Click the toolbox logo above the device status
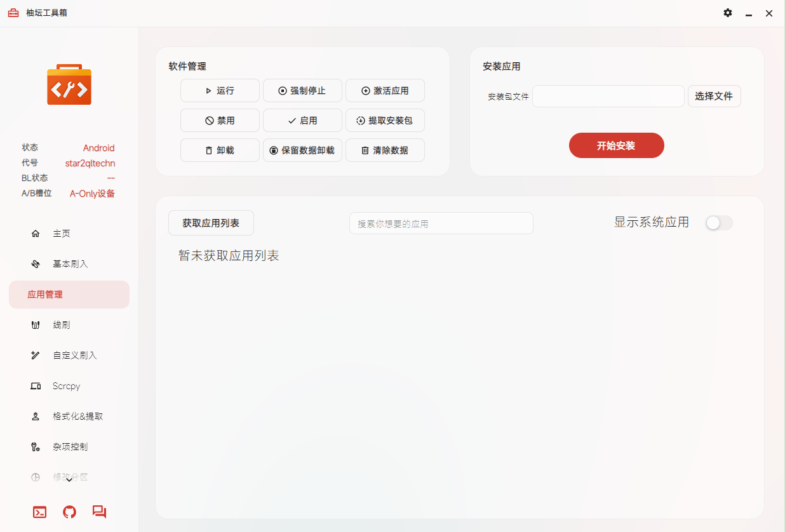785x532 pixels. [x=69, y=84]
